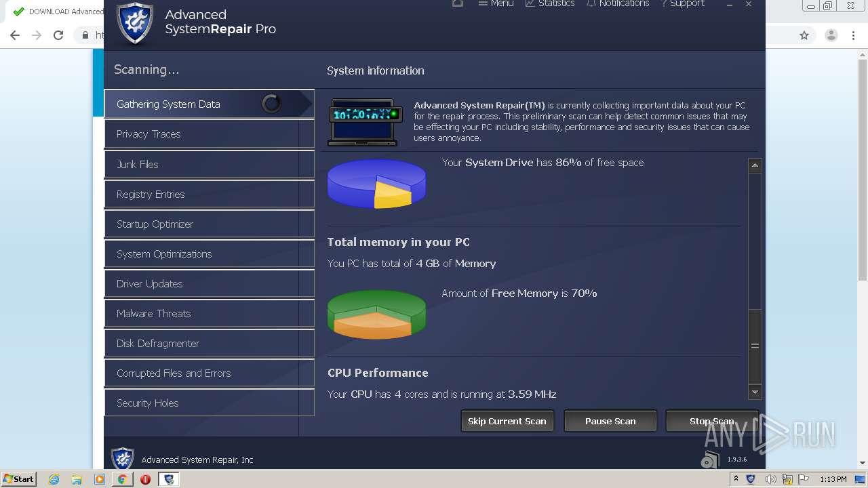
Task: Click the Advanced System Repair taskbar button
Action: tap(169, 479)
